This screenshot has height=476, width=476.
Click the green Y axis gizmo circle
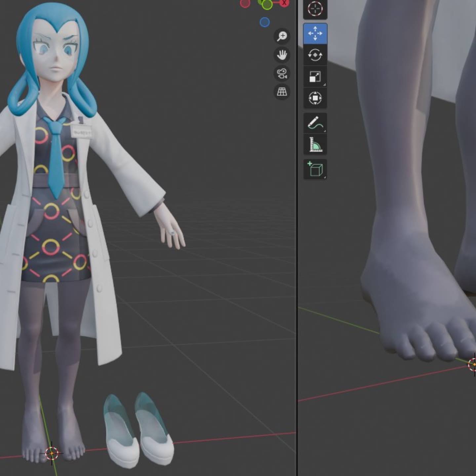point(266,4)
